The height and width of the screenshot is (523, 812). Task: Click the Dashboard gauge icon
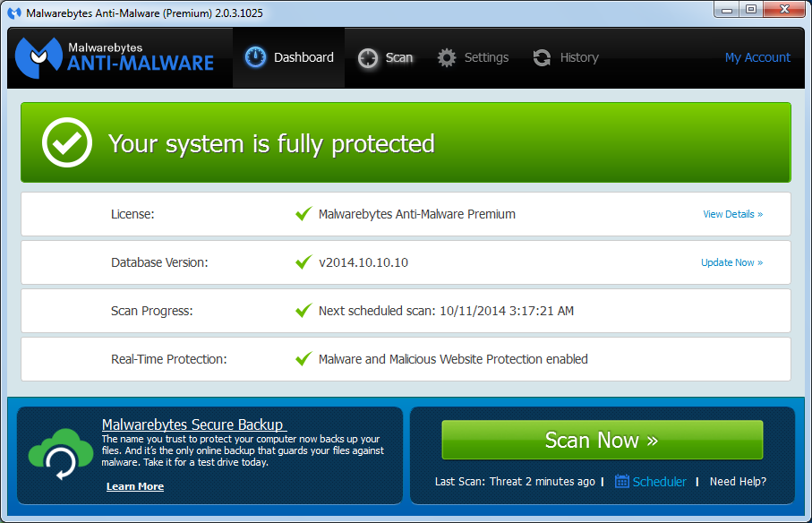point(256,58)
